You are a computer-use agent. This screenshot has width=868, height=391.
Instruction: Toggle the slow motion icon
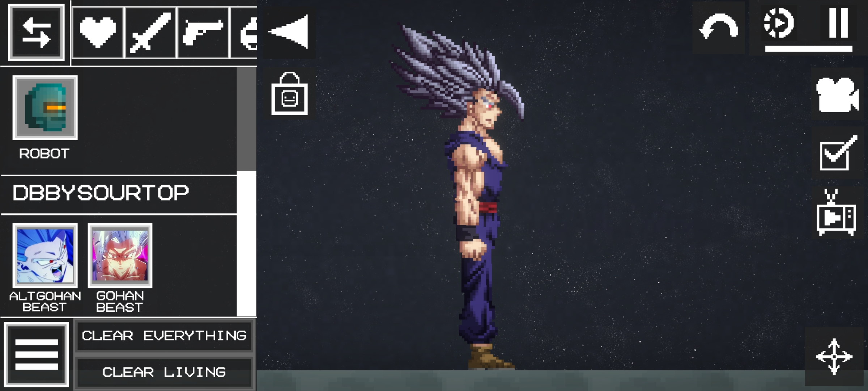pyautogui.click(x=779, y=24)
